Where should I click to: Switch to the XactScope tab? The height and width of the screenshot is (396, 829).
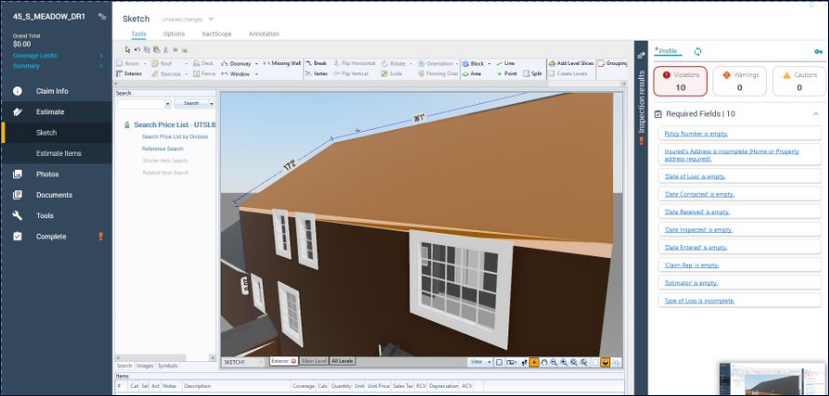coord(217,34)
